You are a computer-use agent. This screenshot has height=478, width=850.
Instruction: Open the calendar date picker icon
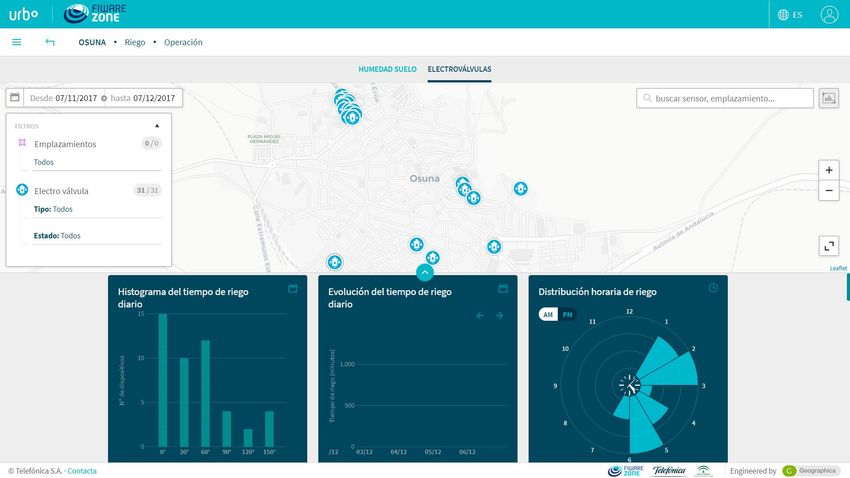pyautogui.click(x=15, y=98)
